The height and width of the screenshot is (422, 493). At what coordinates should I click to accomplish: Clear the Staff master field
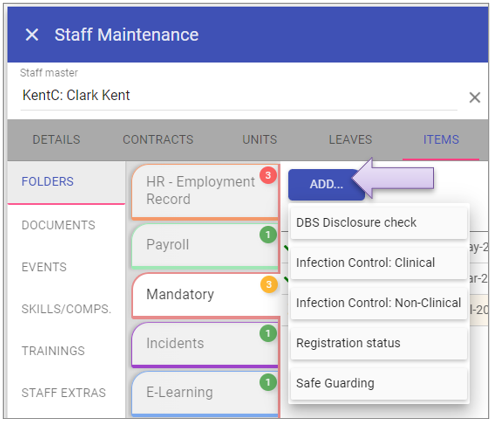coord(474,98)
